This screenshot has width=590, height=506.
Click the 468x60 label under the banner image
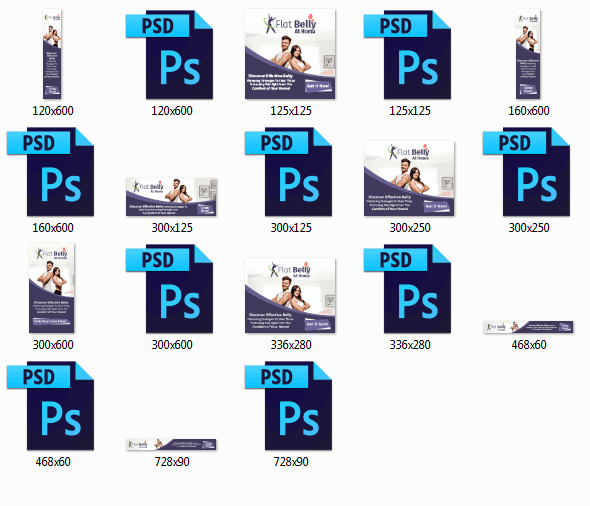(529, 345)
